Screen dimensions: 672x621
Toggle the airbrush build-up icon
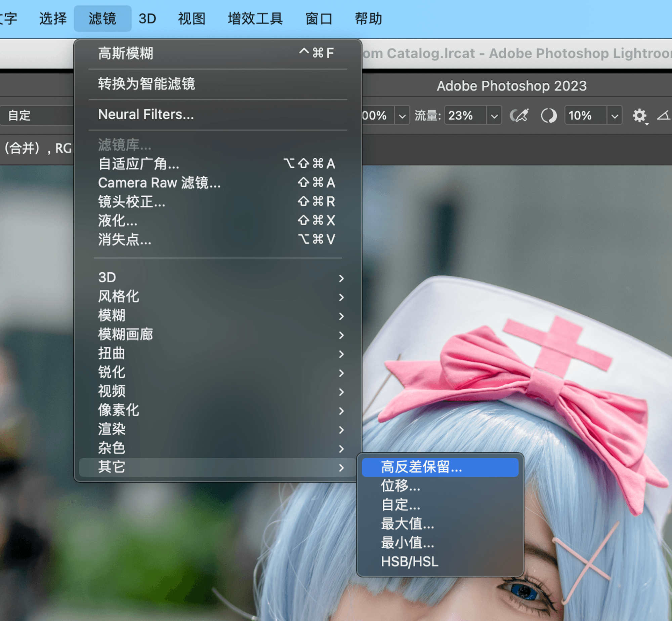tap(519, 115)
